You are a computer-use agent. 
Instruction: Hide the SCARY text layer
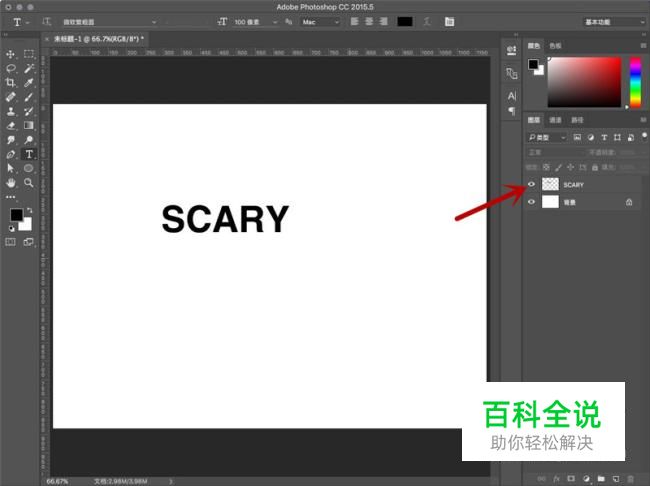click(x=531, y=184)
